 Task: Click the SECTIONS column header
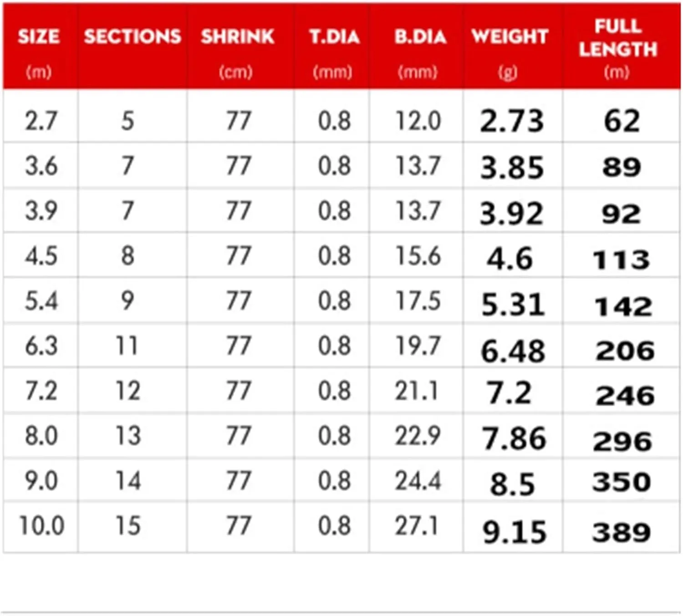(x=133, y=36)
